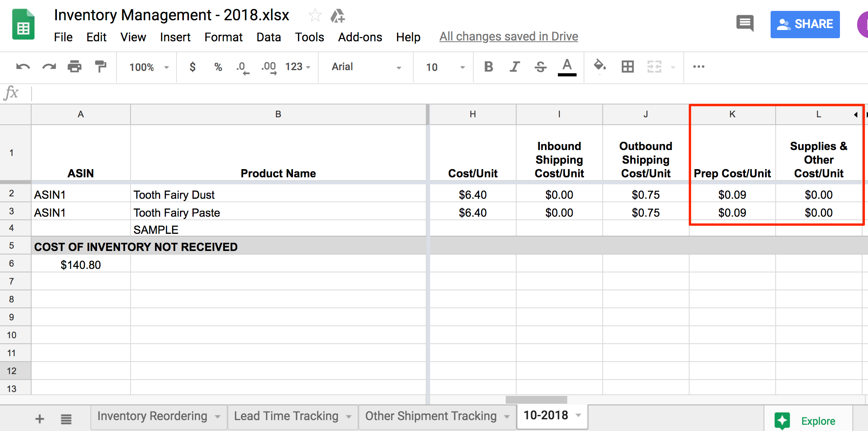
Task: Add a new sheet with the plus icon
Action: (x=39, y=418)
